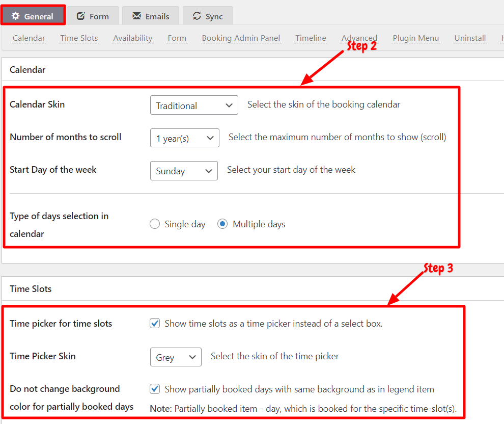
Task: Open the General settings tab
Action: (x=33, y=15)
